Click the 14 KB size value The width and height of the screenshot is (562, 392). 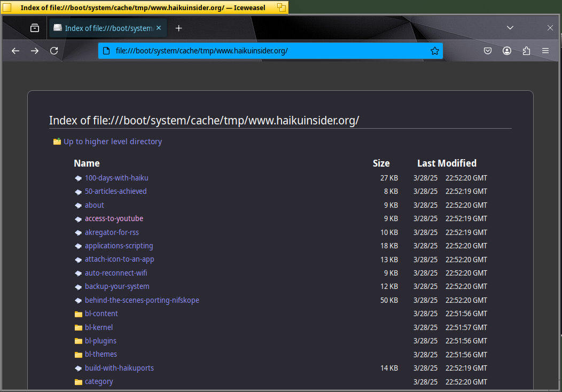(389, 368)
